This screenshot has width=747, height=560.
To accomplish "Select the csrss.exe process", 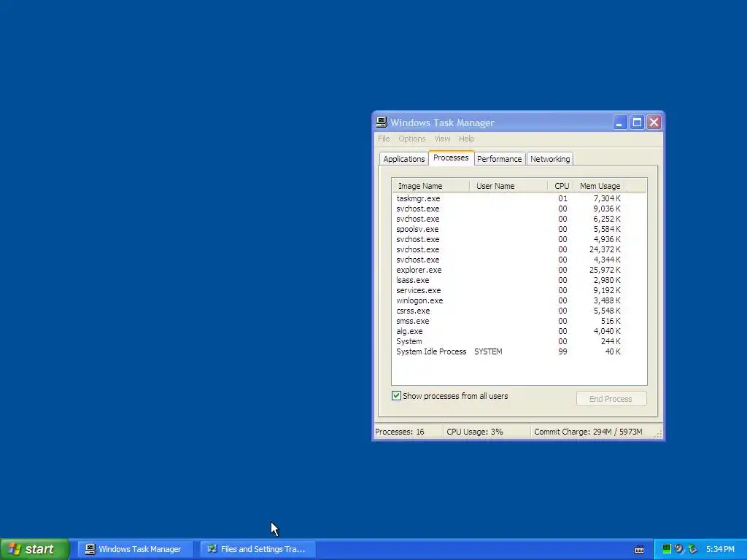I will (x=508, y=311).
